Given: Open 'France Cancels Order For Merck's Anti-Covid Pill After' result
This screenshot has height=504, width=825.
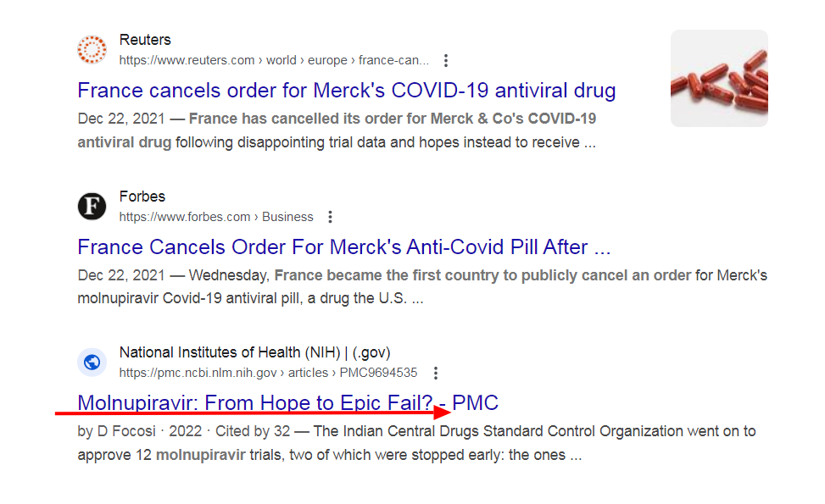Looking at the screenshot, I should [x=344, y=247].
